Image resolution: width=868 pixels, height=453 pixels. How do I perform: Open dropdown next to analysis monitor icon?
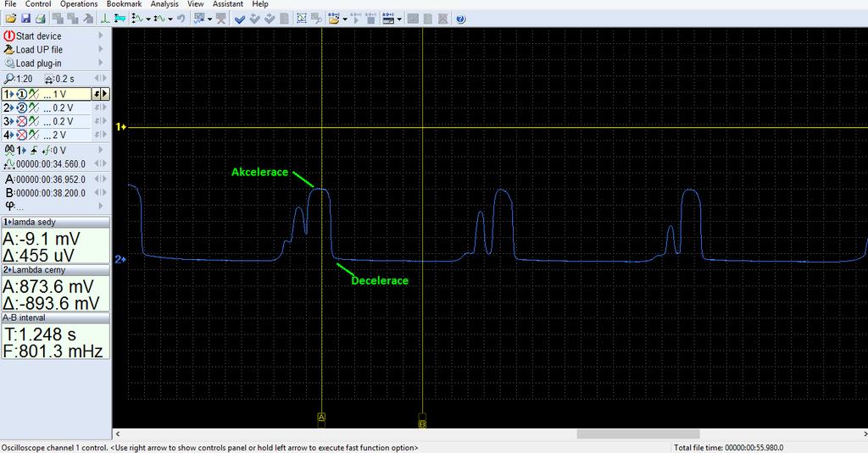click(x=210, y=19)
